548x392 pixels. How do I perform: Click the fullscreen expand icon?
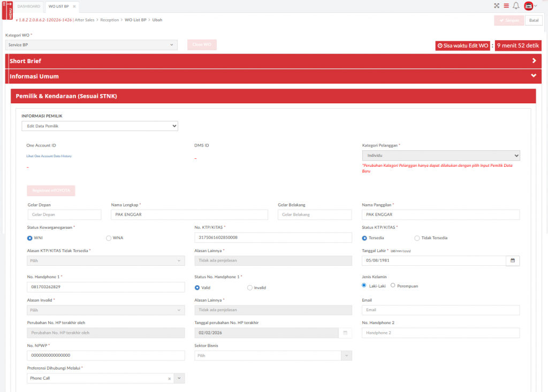coord(497,6)
